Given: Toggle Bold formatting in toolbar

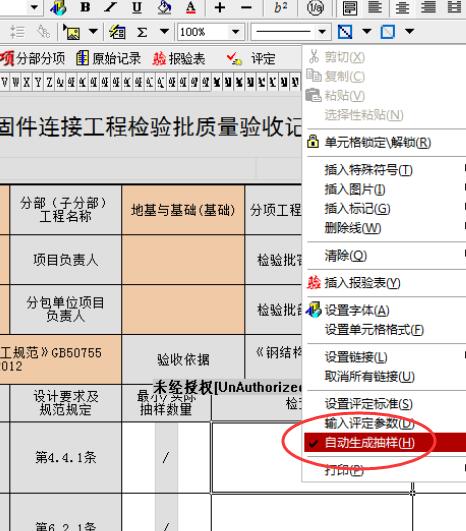Looking at the screenshot, I should click(85, 7).
